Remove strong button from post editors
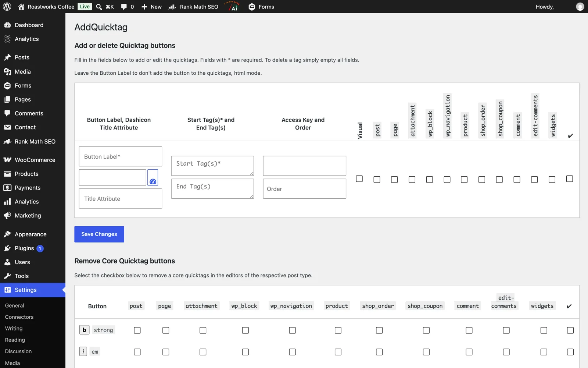The width and height of the screenshot is (588, 368). pyautogui.click(x=137, y=330)
